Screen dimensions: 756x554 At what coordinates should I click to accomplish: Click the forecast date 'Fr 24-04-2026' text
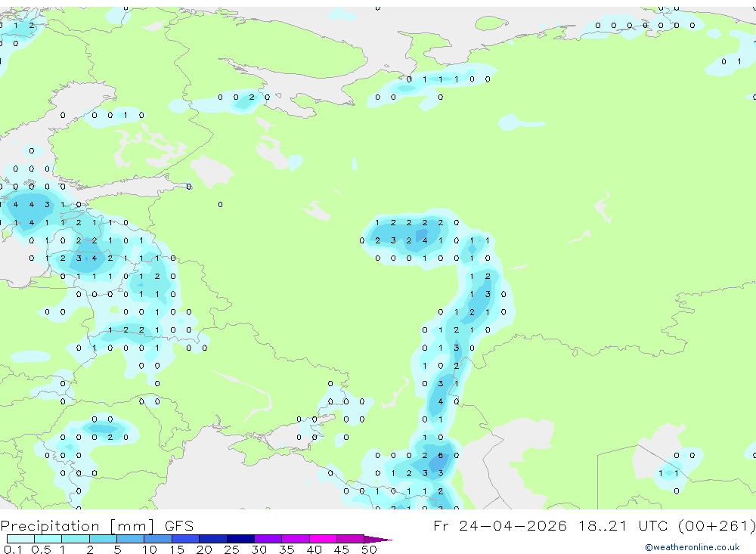500,525
